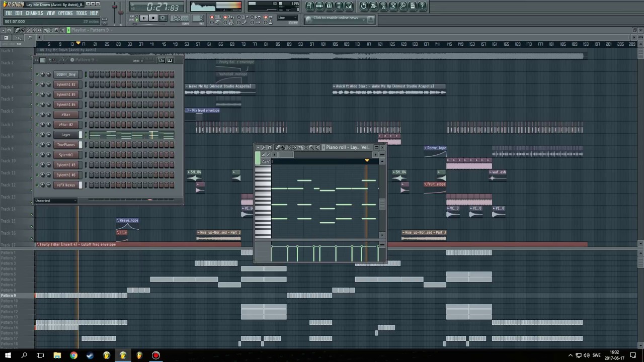Adjust the step sequencer swing slider

click(x=147, y=61)
